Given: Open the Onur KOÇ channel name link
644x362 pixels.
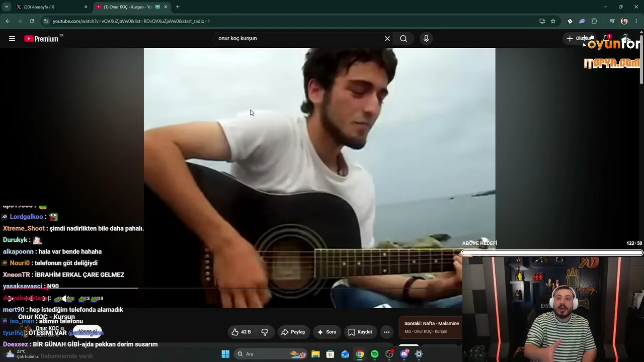Looking at the screenshot, I should coord(48,328).
